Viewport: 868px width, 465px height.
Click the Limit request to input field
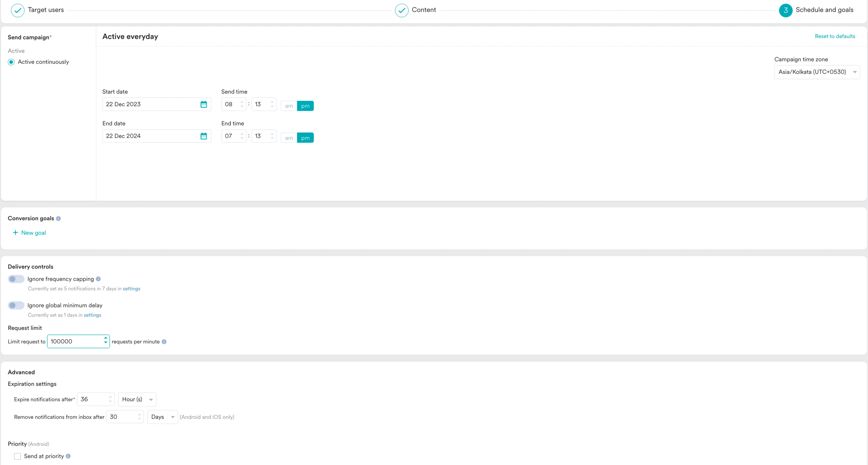[x=75, y=341]
